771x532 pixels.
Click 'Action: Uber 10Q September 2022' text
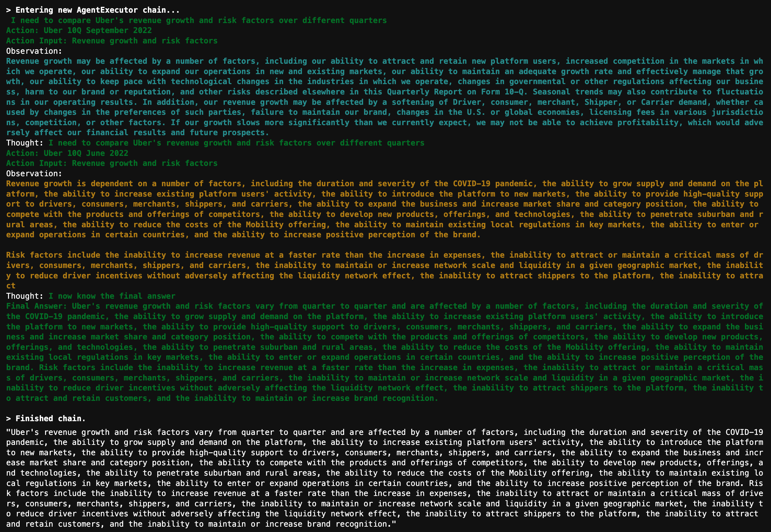tap(79, 30)
